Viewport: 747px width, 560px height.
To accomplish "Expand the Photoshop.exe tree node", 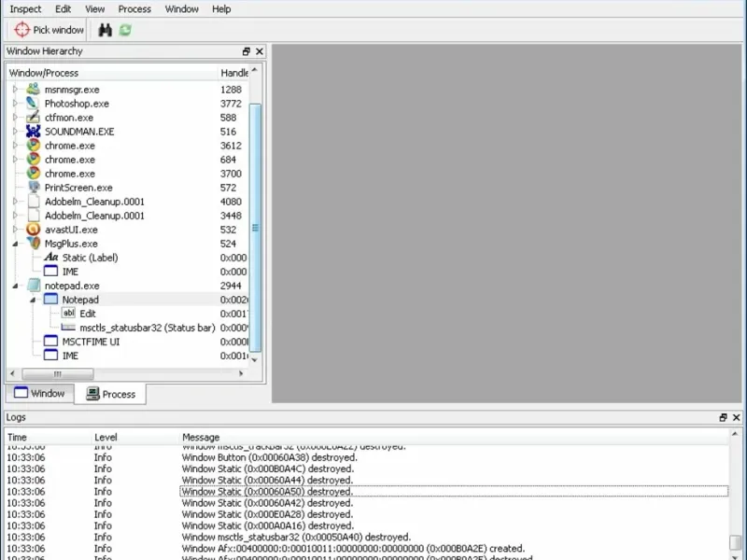I will pos(15,103).
